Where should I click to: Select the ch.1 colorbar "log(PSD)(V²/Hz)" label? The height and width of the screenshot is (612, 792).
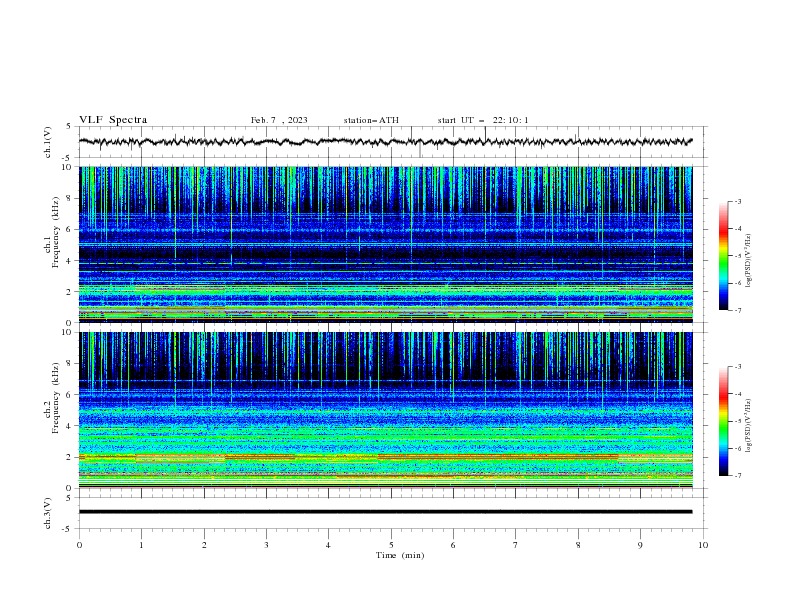point(749,261)
